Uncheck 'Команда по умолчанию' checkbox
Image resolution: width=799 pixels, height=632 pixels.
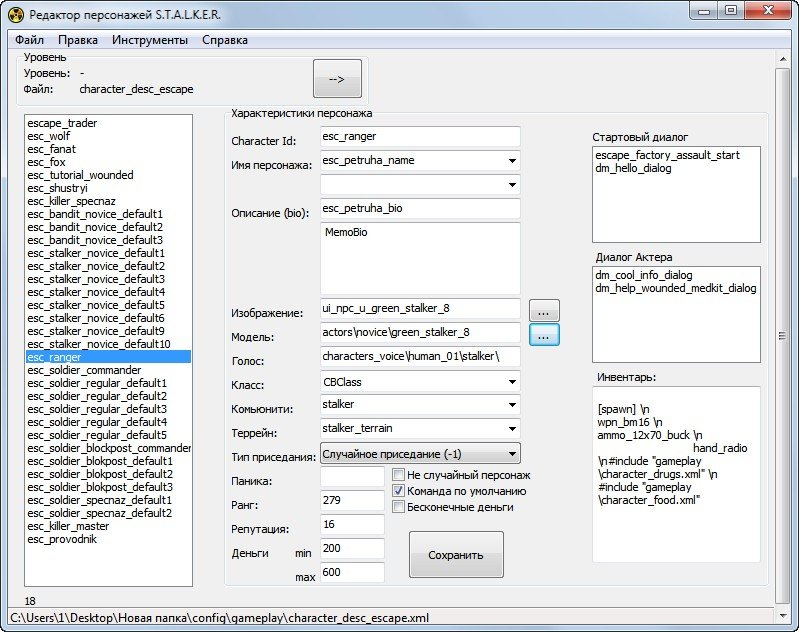pyautogui.click(x=399, y=491)
